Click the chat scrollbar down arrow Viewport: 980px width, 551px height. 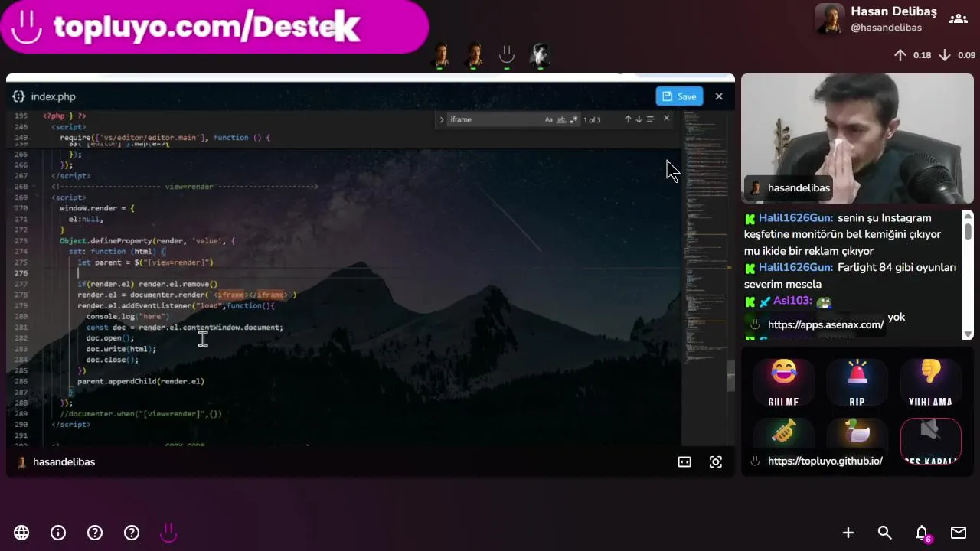pyautogui.click(x=968, y=334)
